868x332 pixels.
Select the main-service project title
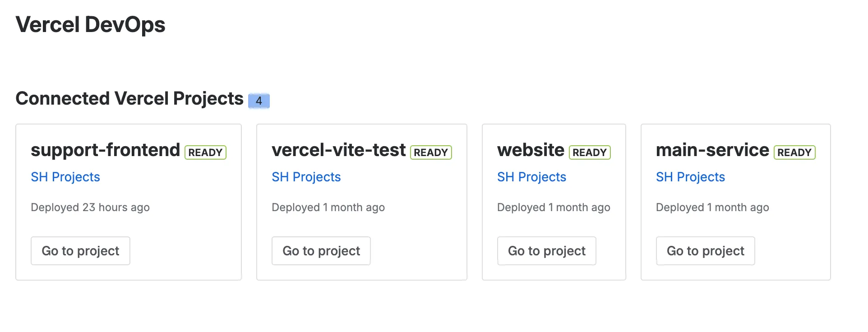point(712,150)
